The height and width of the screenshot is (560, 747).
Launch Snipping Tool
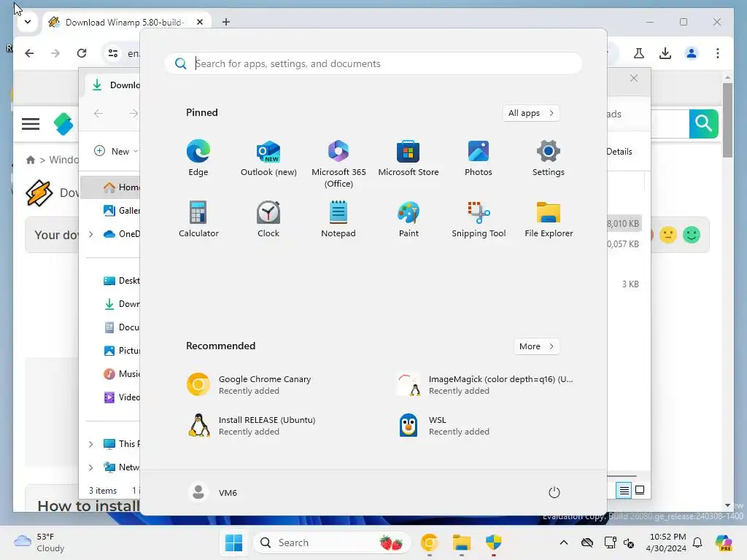pos(479,219)
